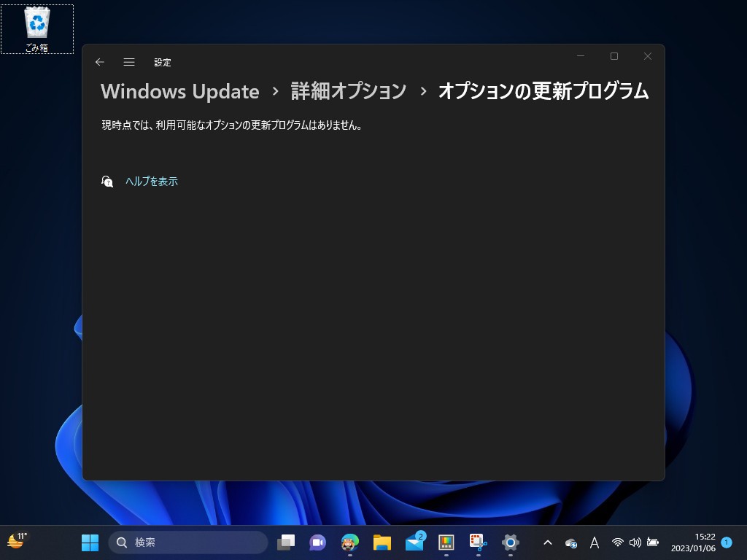Launch the Snipping Tool from the taskbar
Viewport: 747px width, 560px height.
(x=477, y=542)
